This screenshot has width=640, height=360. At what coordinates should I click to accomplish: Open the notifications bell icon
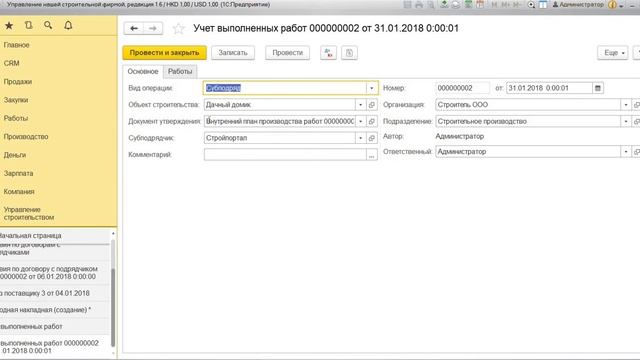[x=68, y=25]
